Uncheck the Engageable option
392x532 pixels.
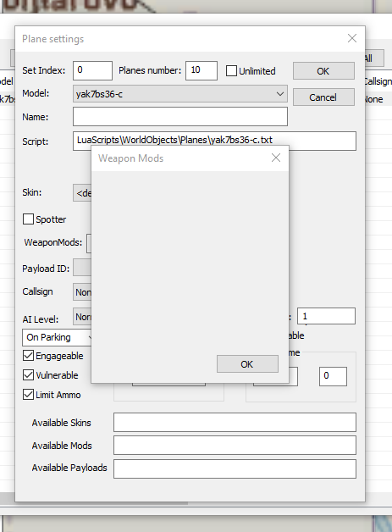point(28,356)
